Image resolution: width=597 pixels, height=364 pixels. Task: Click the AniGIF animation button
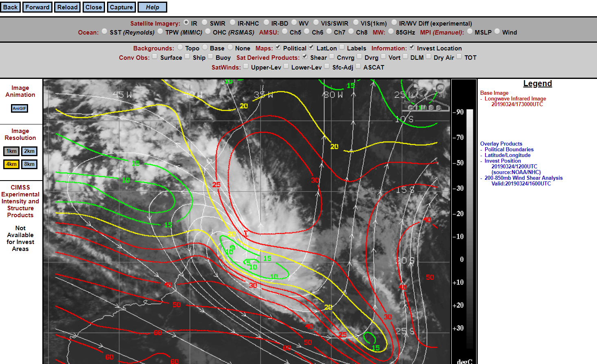(20, 108)
